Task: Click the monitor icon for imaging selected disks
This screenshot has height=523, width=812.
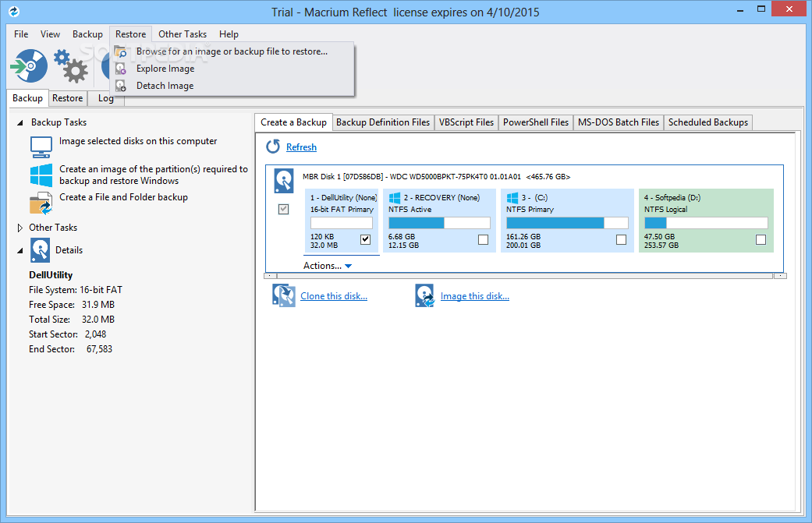Action: click(41, 147)
